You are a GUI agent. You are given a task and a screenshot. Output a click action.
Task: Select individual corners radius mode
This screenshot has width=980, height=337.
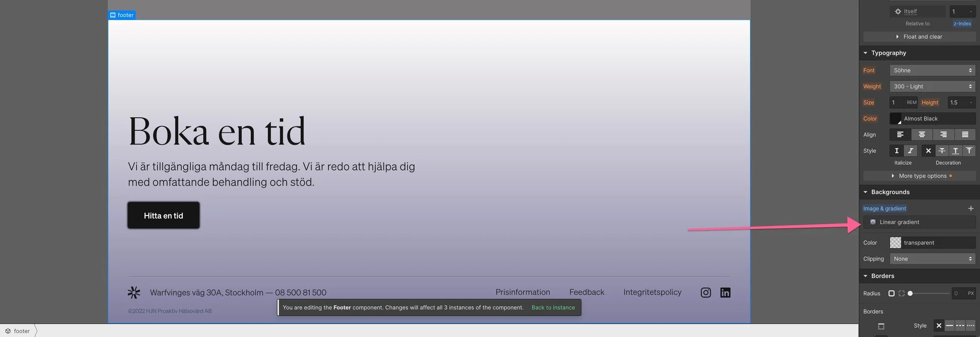(x=902, y=293)
